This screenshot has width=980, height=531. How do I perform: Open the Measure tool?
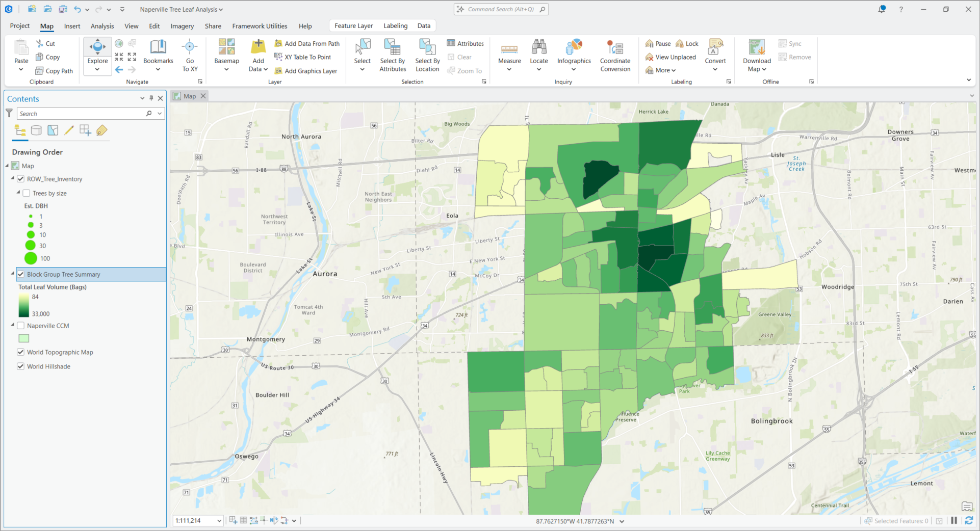[x=509, y=55]
